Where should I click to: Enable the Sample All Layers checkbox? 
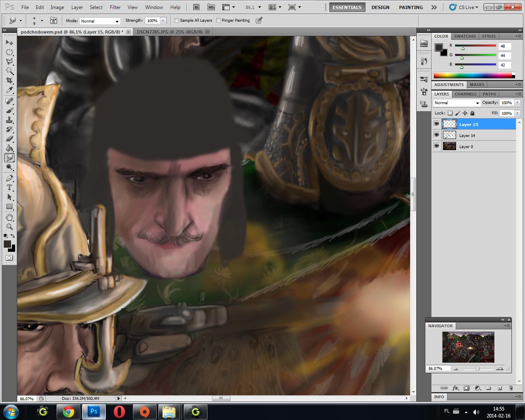pos(177,21)
